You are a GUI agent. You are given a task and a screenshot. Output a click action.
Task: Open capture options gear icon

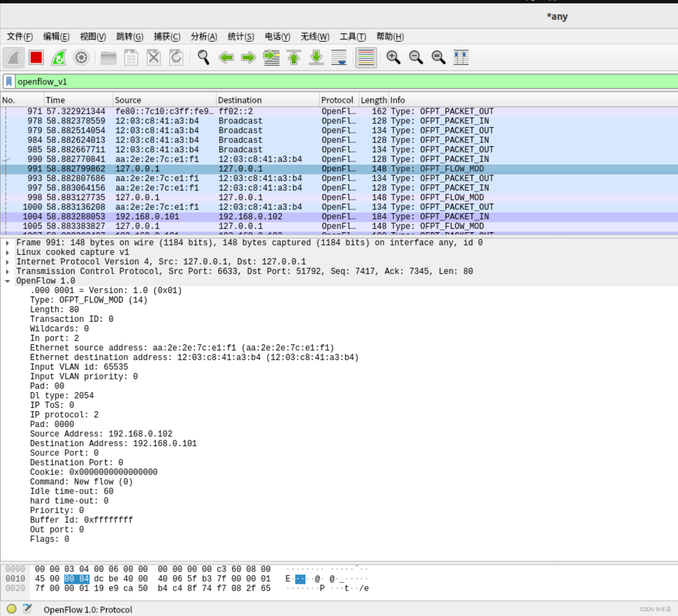click(x=81, y=57)
